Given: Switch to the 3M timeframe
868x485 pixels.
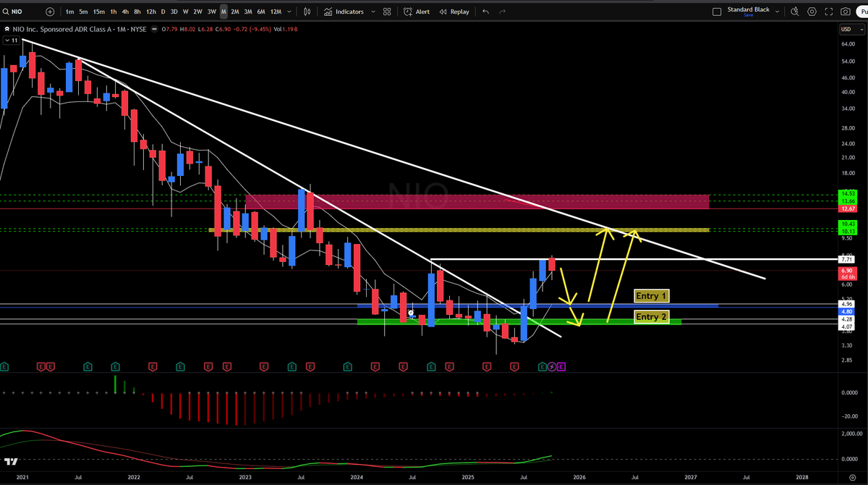Looking at the screenshot, I should (x=248, y=12).
